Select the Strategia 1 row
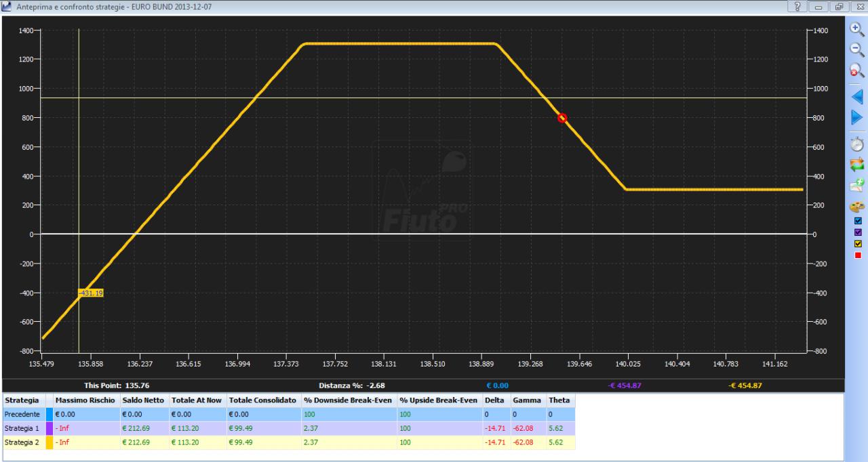 coord(289,428)
